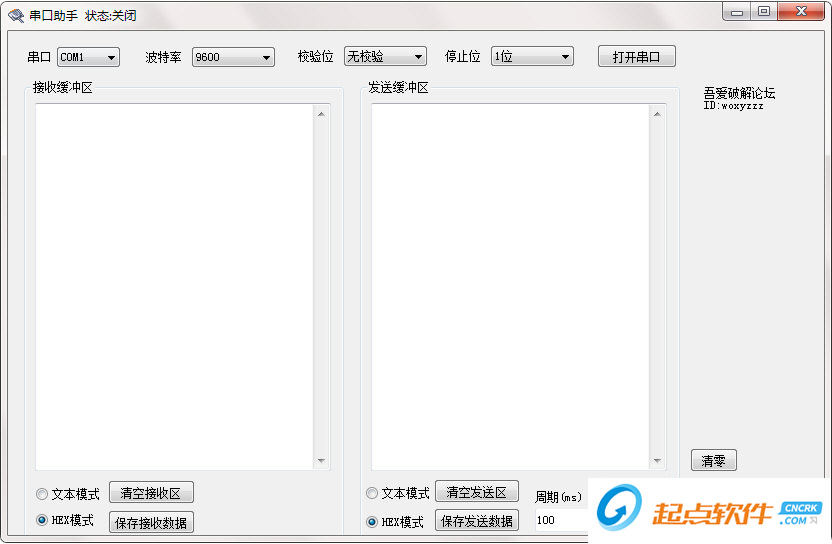
Task: Click inside the 发送缓冲区 text area
Action: [510, 287]
